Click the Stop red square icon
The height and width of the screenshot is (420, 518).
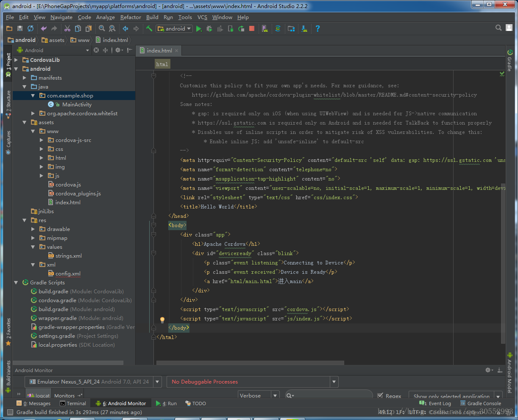[x=252, y=28]
